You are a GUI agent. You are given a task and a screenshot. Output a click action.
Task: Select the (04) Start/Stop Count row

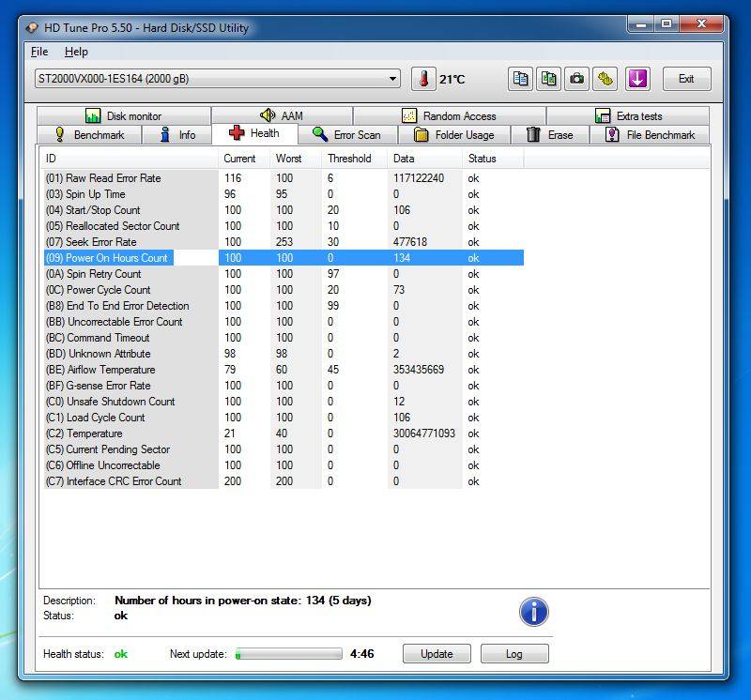tap(284, 209)
